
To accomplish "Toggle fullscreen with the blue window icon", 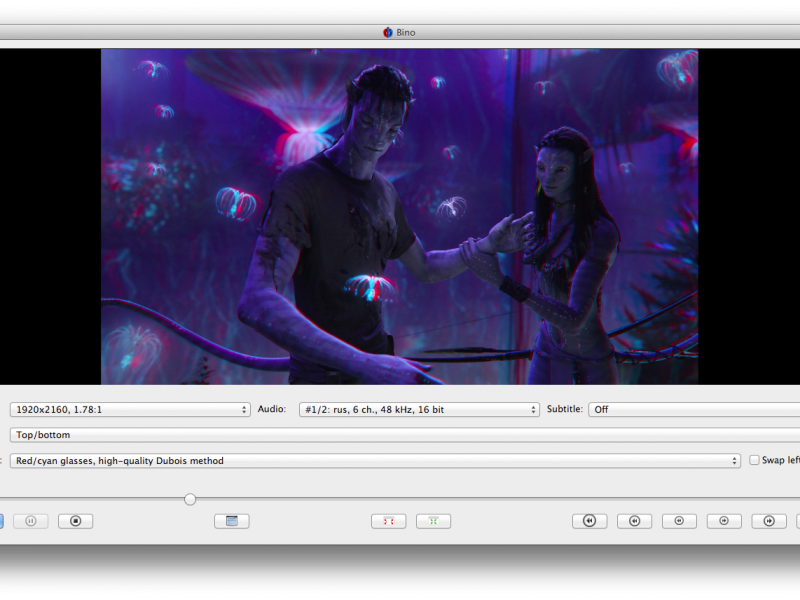I will point(232,521).
